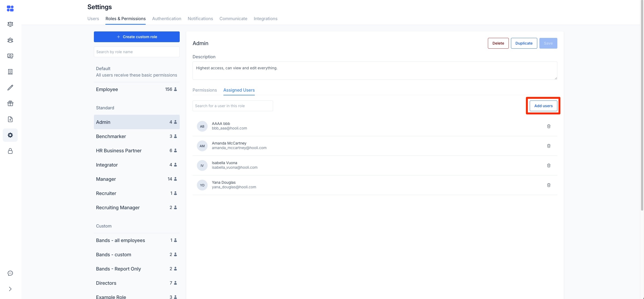The height and width of the screenshot is (299, 644).
Task: Click the Create custom role button
Action: pyautogui.click(x=137, y=37)
